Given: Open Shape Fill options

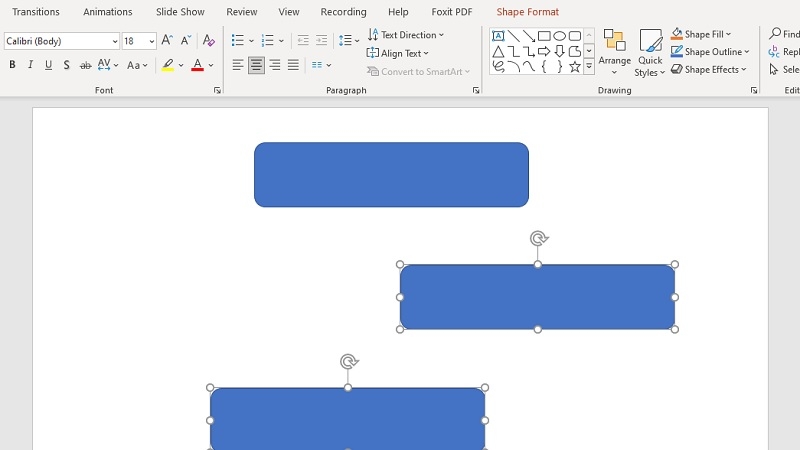Looking at the screenshot, I should (x=701, y=34).
